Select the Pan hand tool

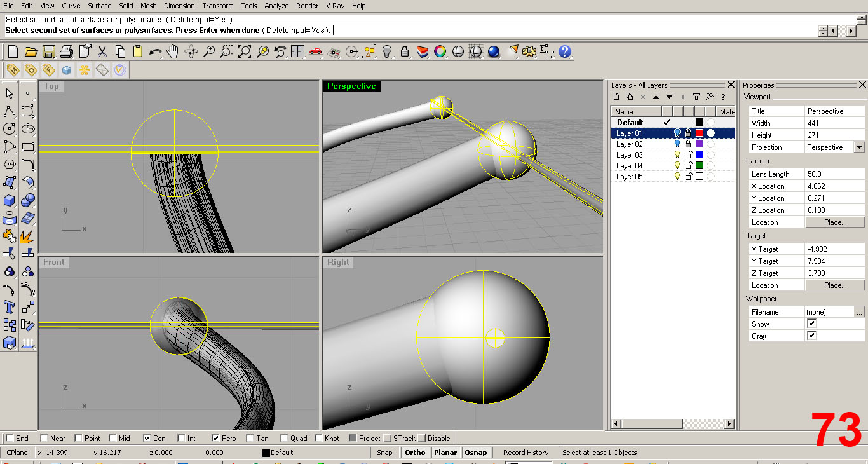[173, 51]
